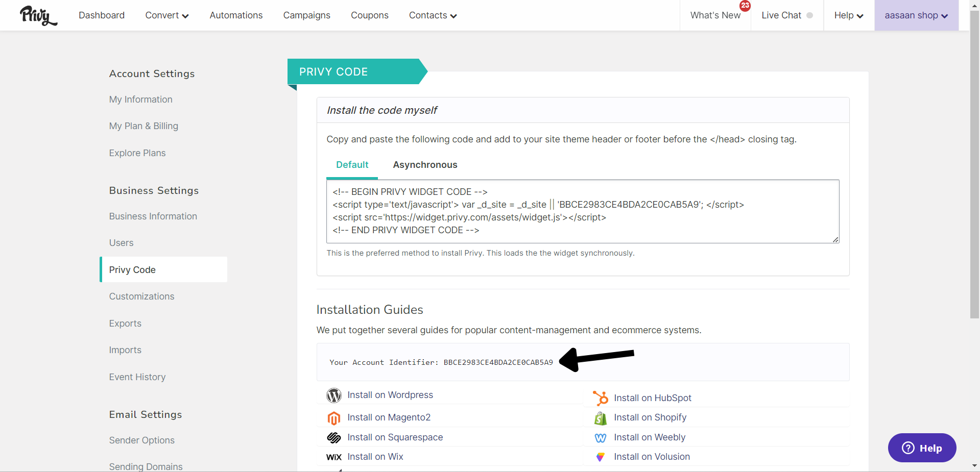Click the Privy logo
The width and height of the screenshot is (980, 472).
point(38,16)
